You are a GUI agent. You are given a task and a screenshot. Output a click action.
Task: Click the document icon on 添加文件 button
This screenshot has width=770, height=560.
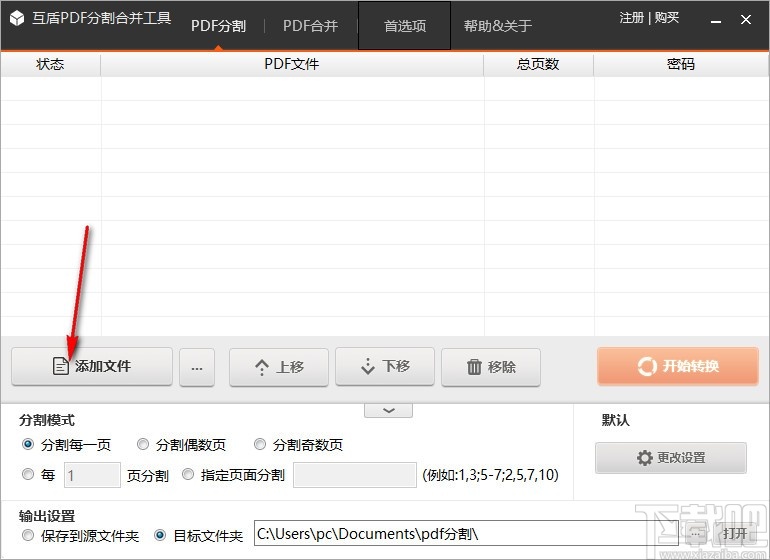(60, 366)
